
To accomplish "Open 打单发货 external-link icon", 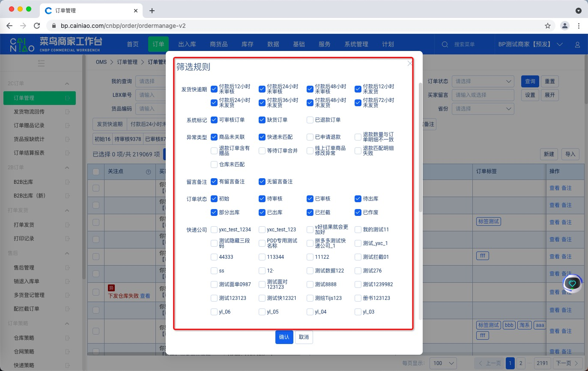I will click(67, 225).
